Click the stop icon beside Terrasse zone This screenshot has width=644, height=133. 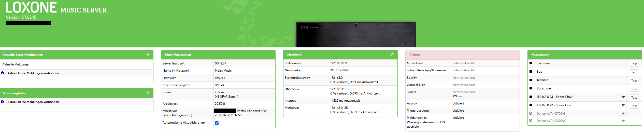point(531,80)
